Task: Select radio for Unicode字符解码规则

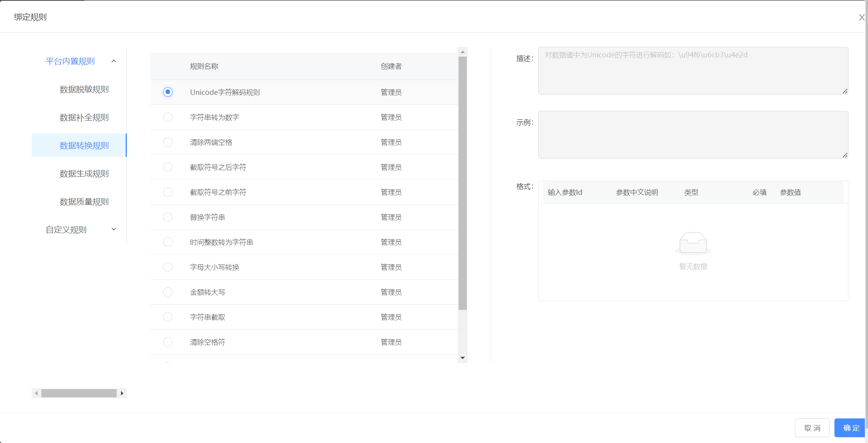Action: (168, 92)
